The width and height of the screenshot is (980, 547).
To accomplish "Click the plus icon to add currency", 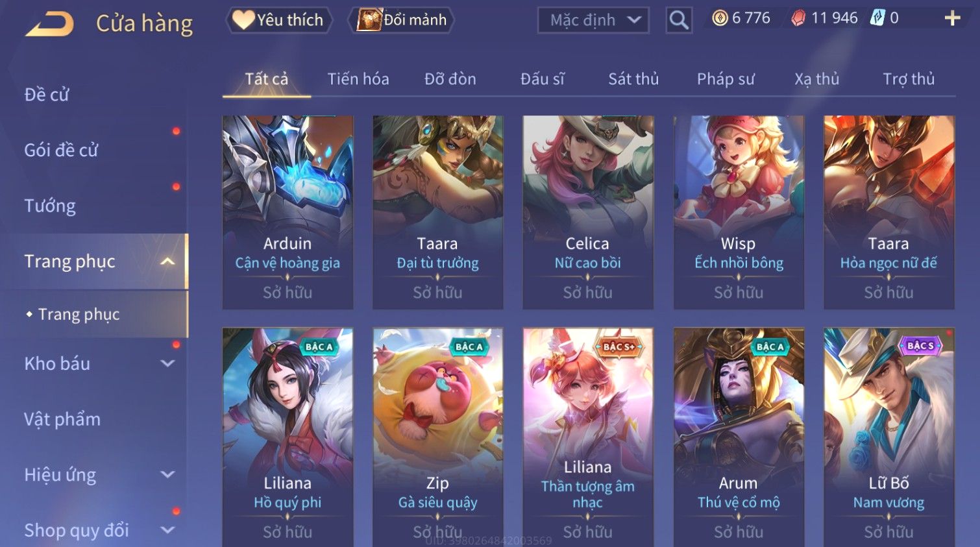I will [952, 18].
